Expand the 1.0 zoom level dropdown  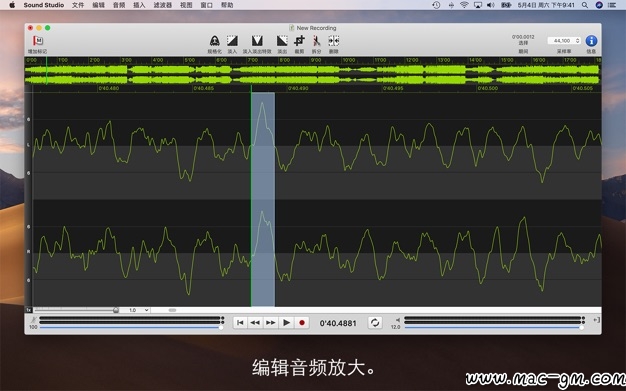point(139,310)
